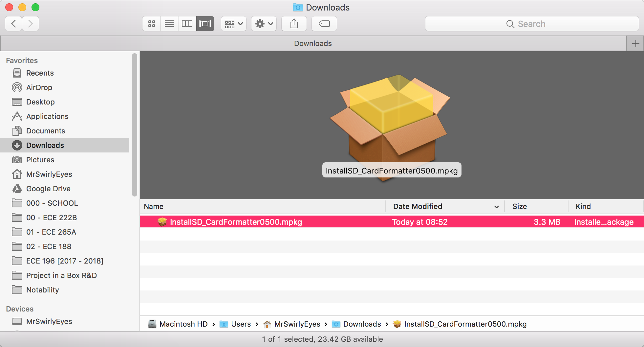Select the Downloads tab

coord(313,44)
